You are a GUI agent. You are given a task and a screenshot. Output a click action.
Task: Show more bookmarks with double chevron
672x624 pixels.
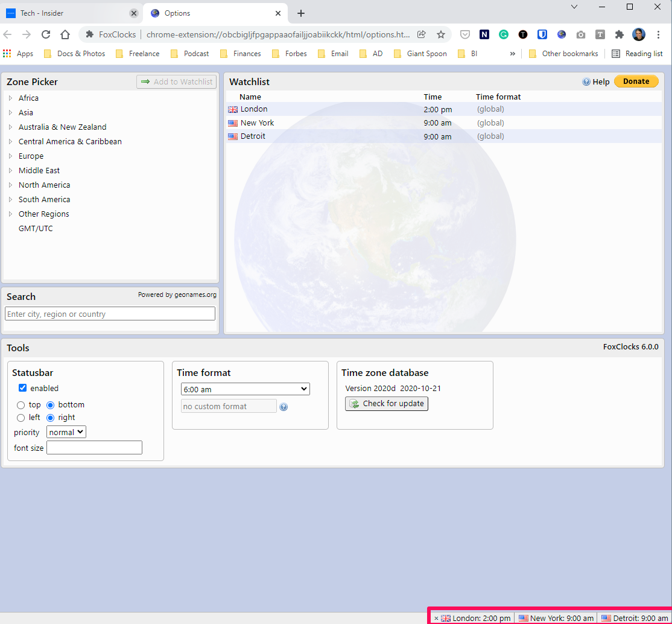pyautogui.click(x=512, y=54)
